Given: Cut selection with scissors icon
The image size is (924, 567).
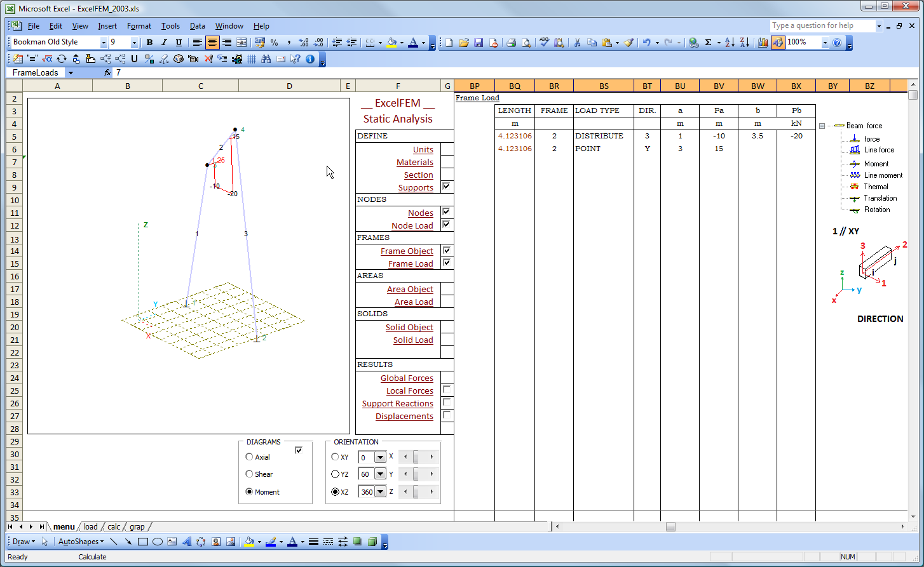Looking at the screenshot, I should [577, 43].
